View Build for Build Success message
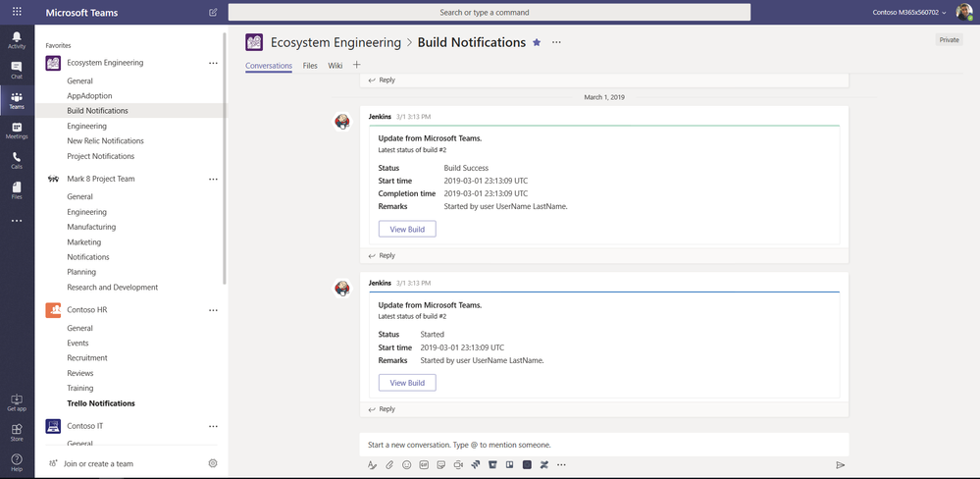The image size is (980, 479). pos(407,229)
